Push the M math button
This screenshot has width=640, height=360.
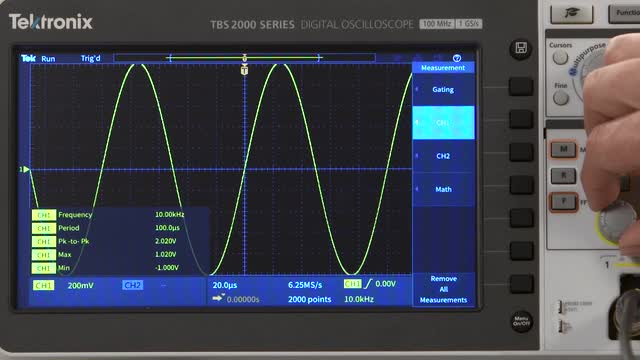[564, 149]
